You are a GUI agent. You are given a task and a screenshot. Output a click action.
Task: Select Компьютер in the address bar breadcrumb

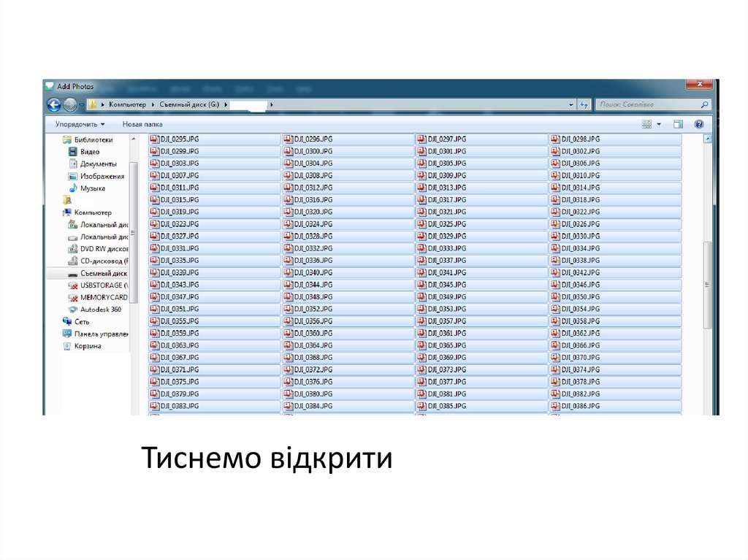coord(128,104)
